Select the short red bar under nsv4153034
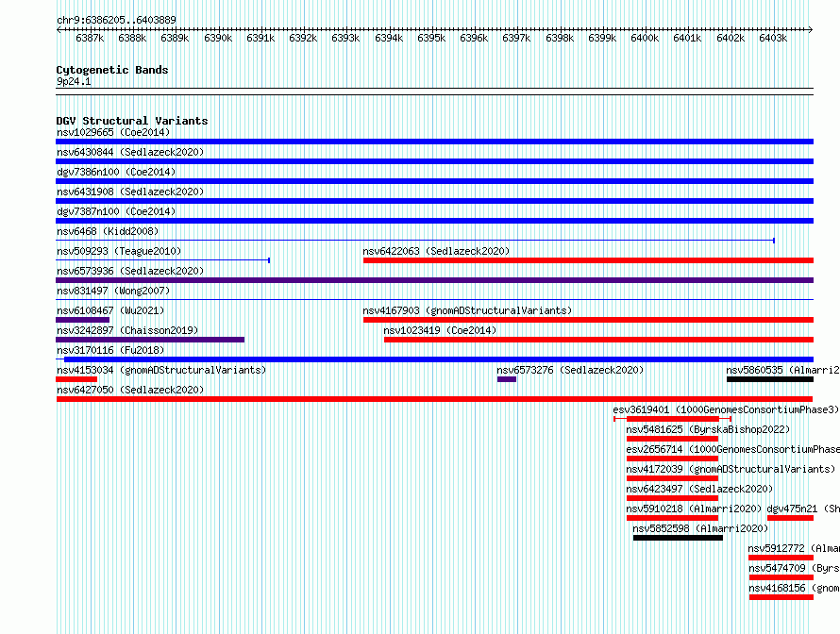The image size is (840, 634). pyautogui.click(x=76, y=379)
